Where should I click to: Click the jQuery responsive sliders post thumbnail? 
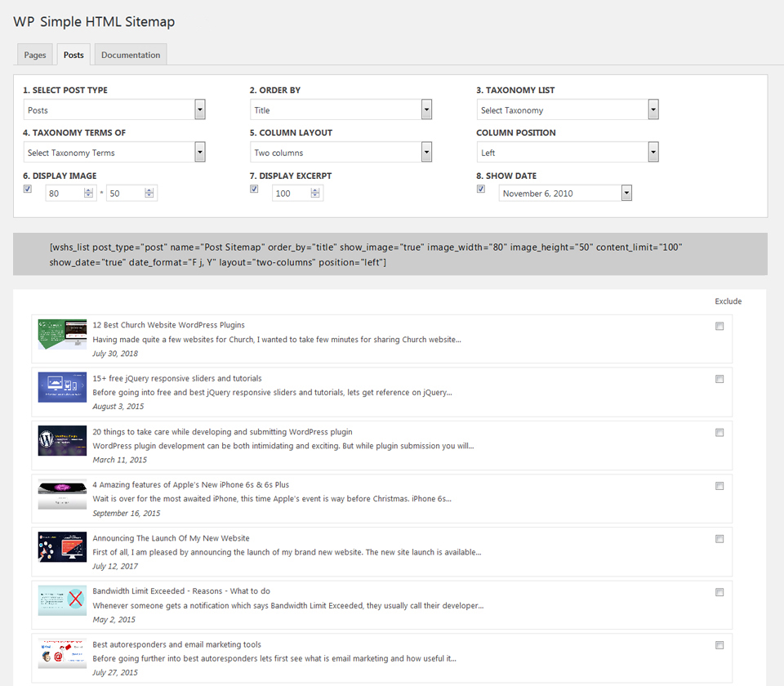point(62,387)
